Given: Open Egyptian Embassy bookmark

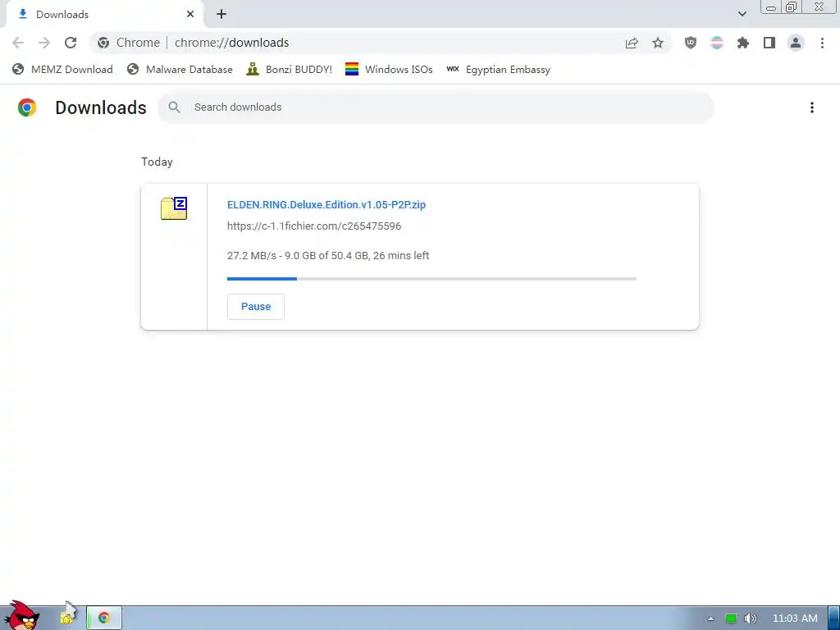Looking at the screenshot, I should (498, 69).
